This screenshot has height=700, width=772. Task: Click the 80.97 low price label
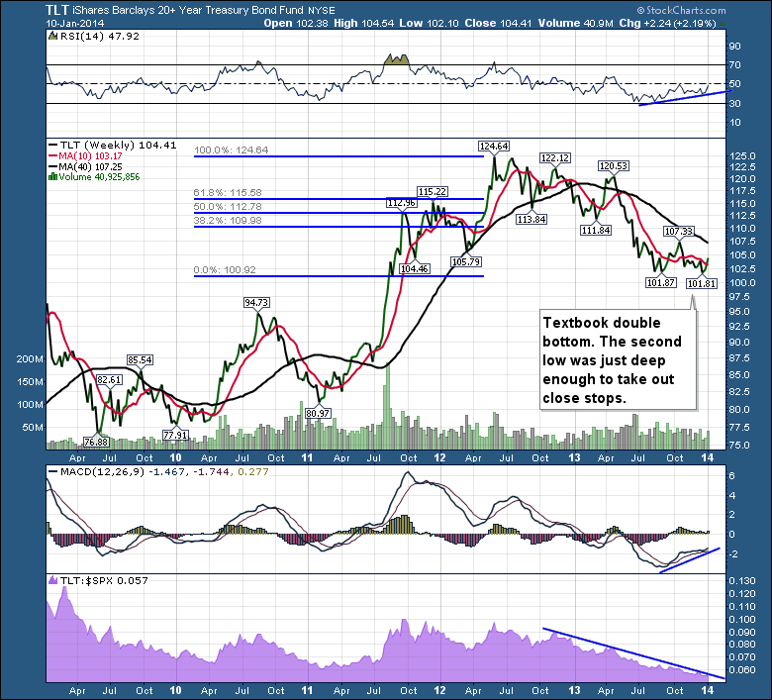(x=318, y=413)
